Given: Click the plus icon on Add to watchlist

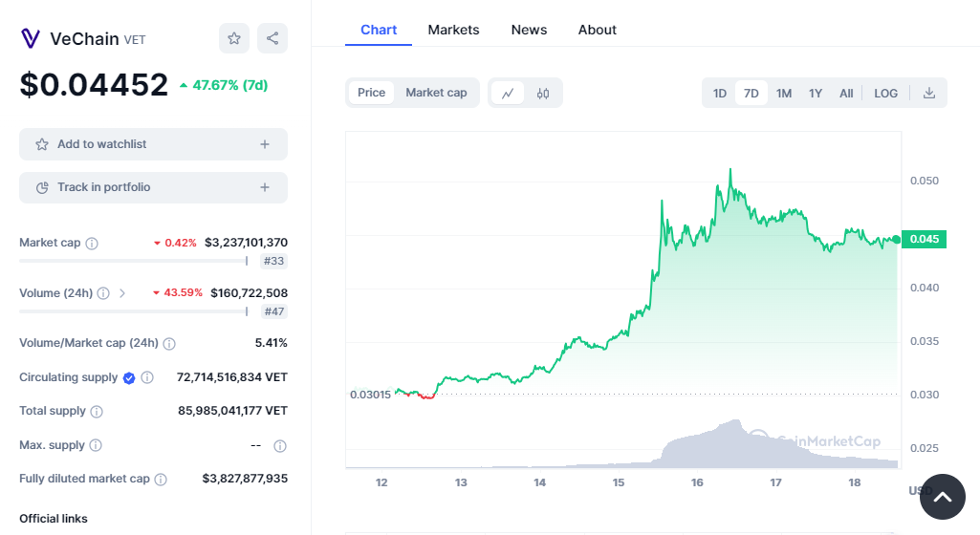Looking at the screenshot, I should (265, 144).
